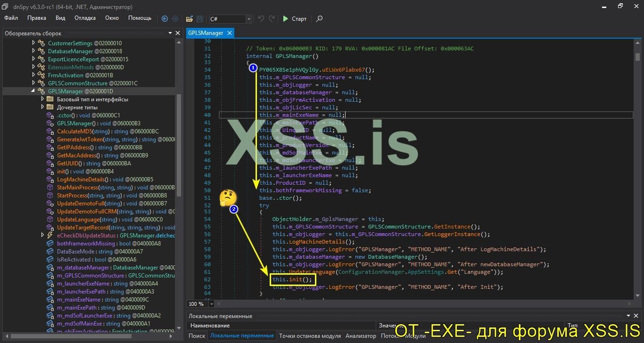
Task: Click the eCheckDbUpdateStatus event lightning icon
Action: [x=50, y=236]
